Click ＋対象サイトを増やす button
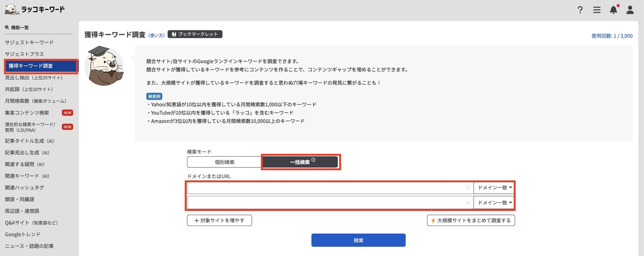This screenshot has height=256, width=644. click(x=219, y=221)
